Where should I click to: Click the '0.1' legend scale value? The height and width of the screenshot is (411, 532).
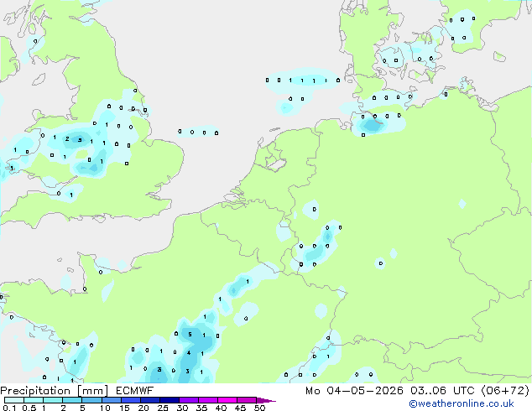9,408
